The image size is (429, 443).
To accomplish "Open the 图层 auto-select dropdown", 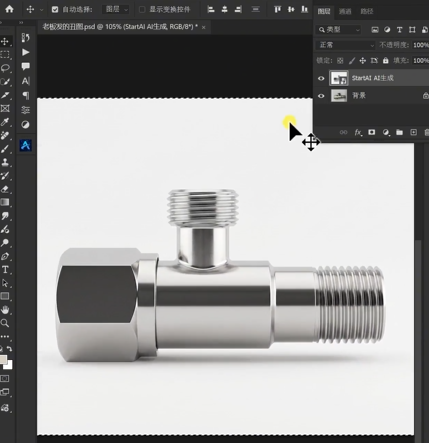I will click(116, 9).
